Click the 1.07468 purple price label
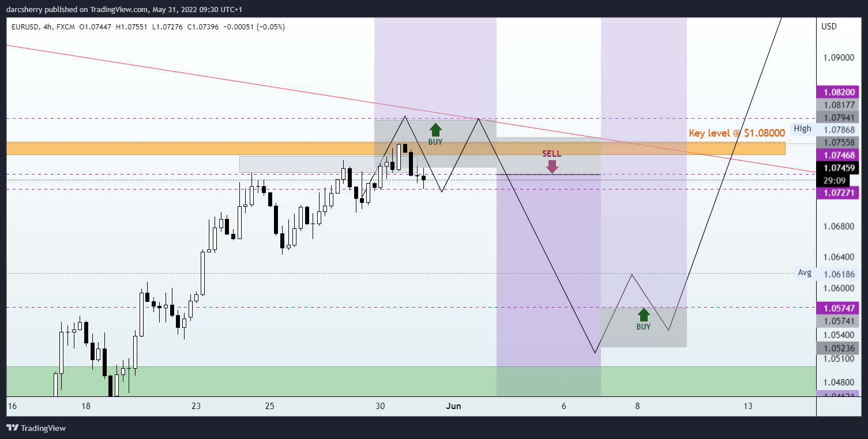 click(x=838, y=155)
